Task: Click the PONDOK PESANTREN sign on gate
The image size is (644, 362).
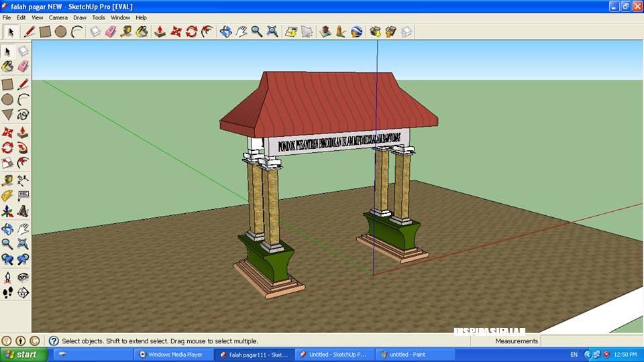Action: [x=339, y=143]
